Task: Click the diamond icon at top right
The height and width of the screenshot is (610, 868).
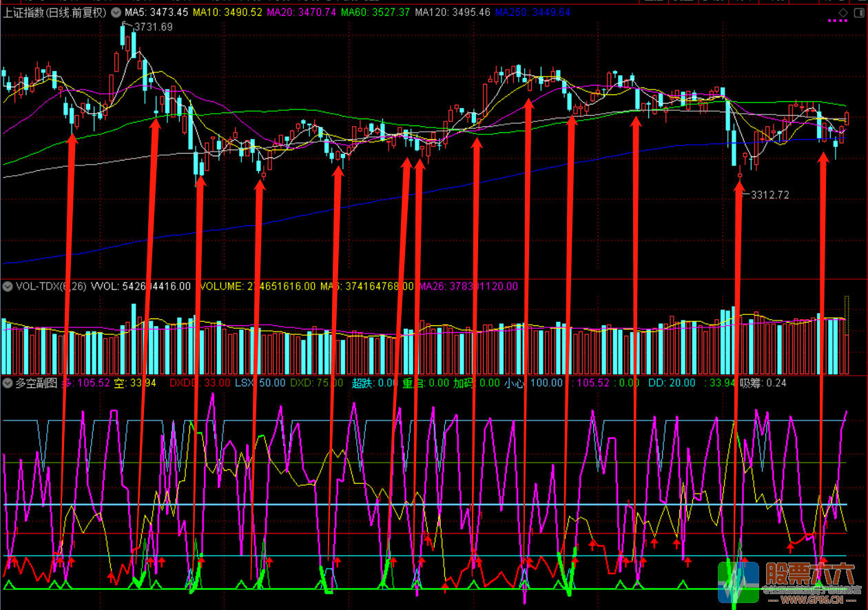Action: pos(843,12)
